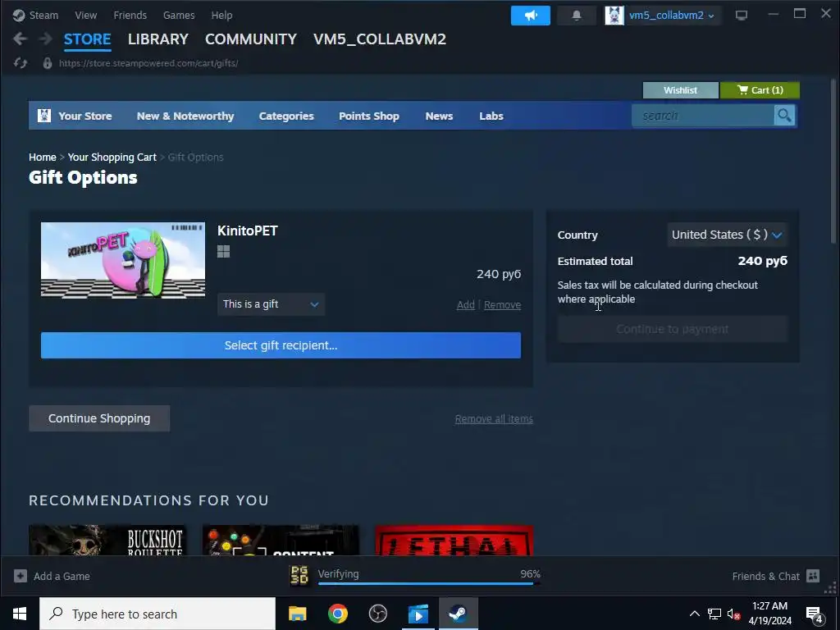Click the Wishlist button

[680, 90]
